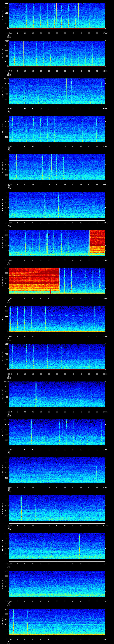Viewport: 114px width, 644px height.
Task: Select the spectrogram panel starting at 12:50:00
Action: [x=57, y=167]
